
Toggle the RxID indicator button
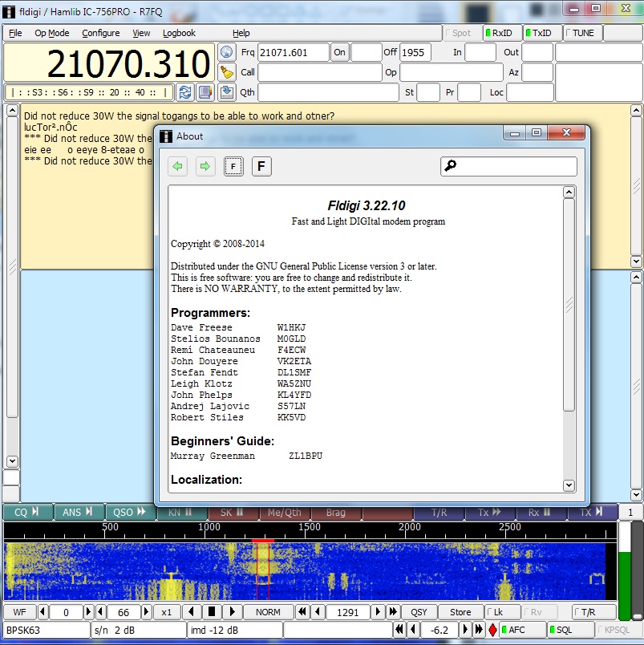coord(501,33)
